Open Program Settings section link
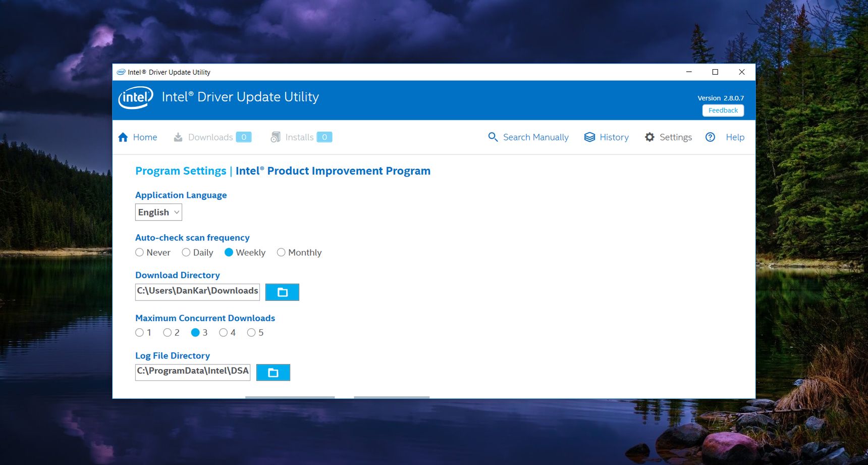868x465 pixels. tap(181, 171)
